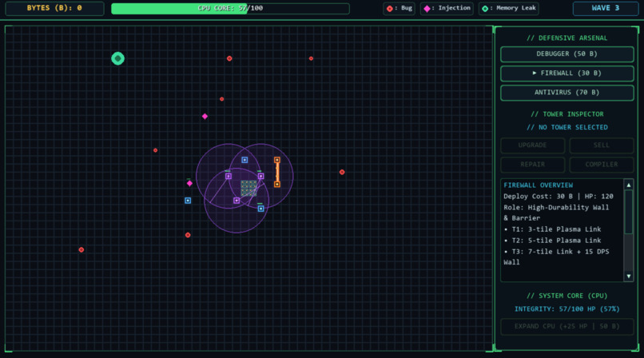Choose the ANTIVIRUS (70 B) tower

click(x=566, y=93)
